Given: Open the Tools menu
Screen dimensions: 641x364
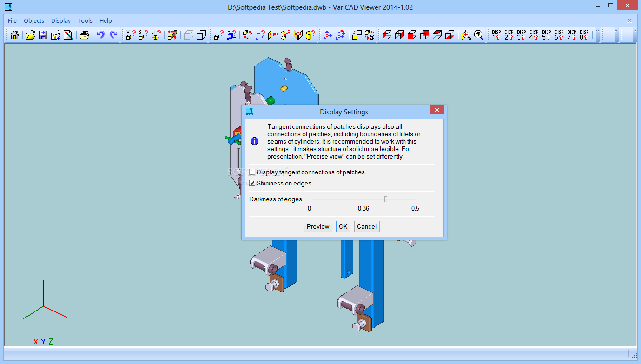Looking at the screenshot, I should click(x=85, y=20).
